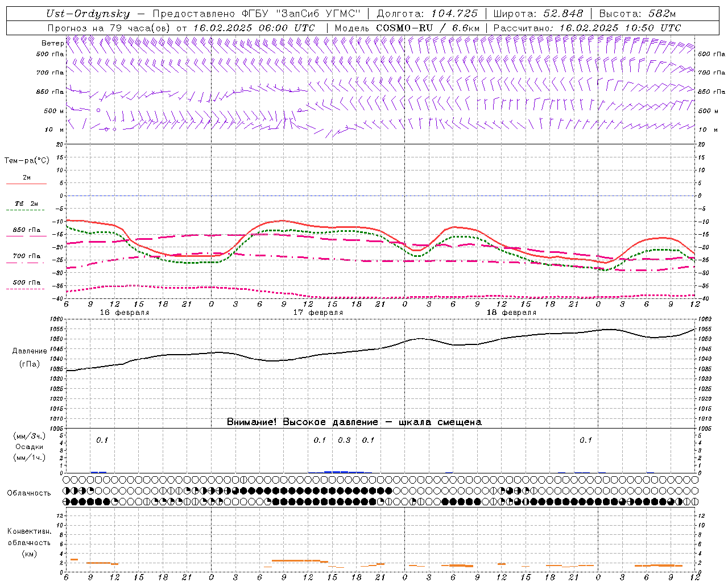Viewport: 728px width, 582px height.
Task: Click the 16 февраля date label
Action: pos(125,313)
